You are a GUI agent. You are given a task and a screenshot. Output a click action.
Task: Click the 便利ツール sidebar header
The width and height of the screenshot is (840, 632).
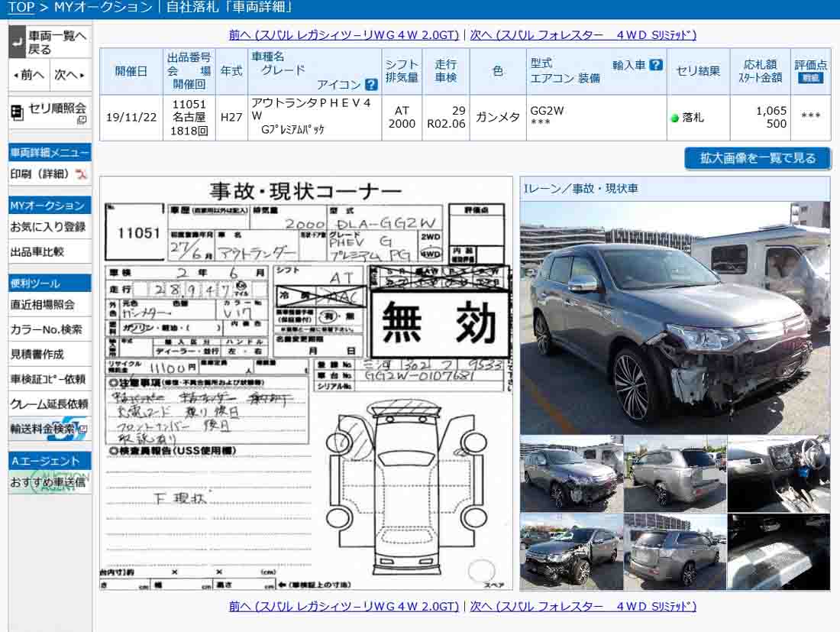click(50, 283)
